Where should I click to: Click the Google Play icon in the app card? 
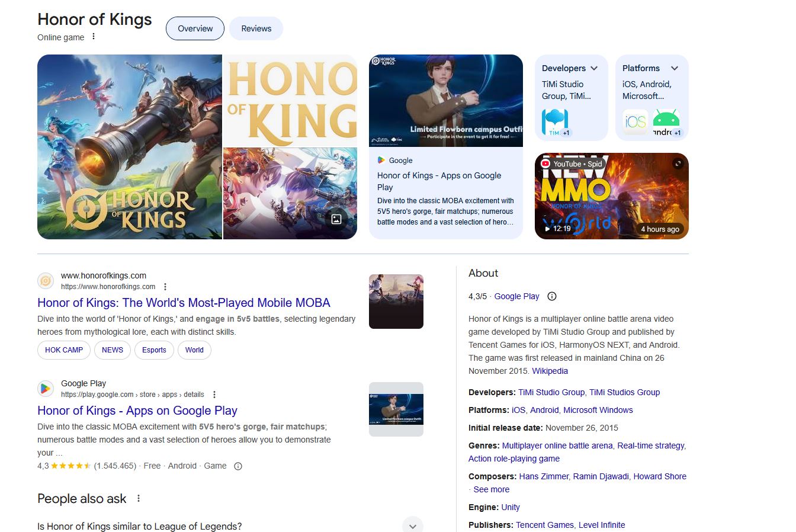(x=381, y=160)
